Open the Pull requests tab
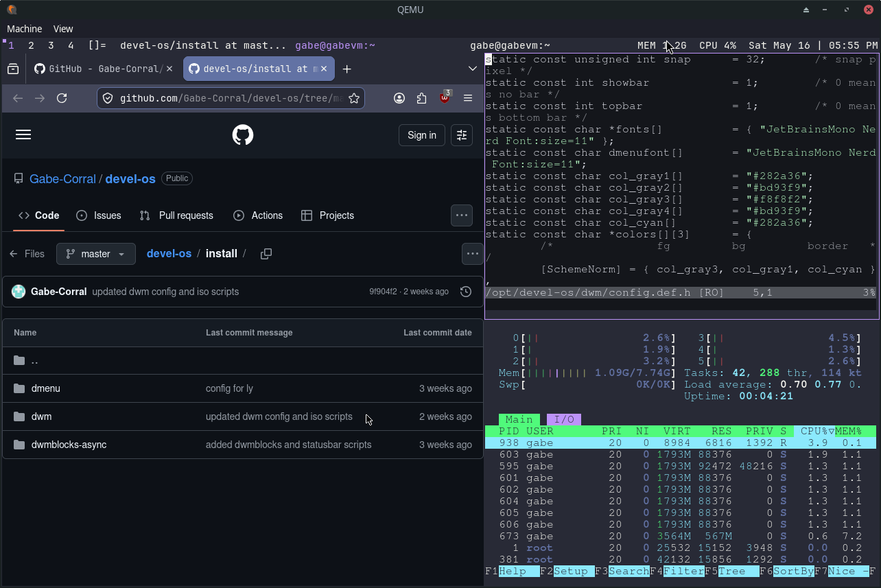Viewport: 881px width, 588px height. (x=176, y=215)
